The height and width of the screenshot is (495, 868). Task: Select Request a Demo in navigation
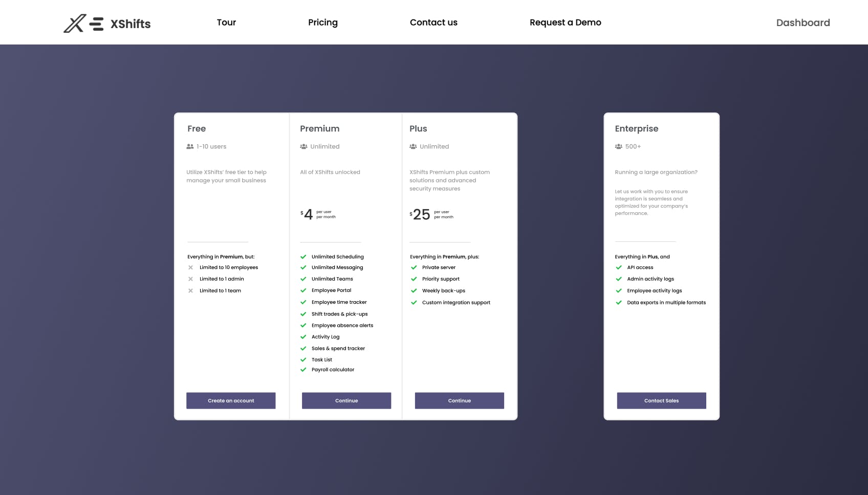[x=566, y=22]
